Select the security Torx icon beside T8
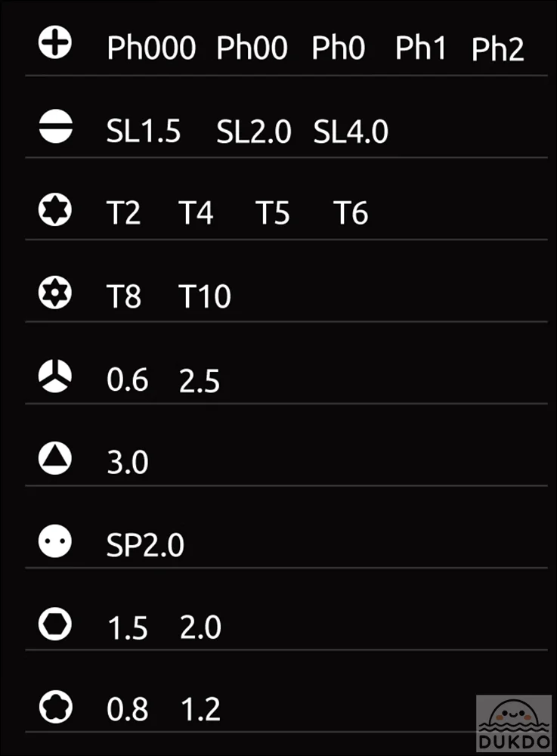 point(55,292)
